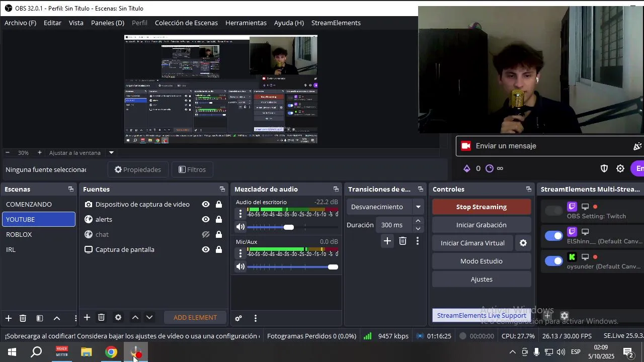Viewport: 644px width, 362px height.
Task: Open the StreamElements menu
Action: point(336,23)
